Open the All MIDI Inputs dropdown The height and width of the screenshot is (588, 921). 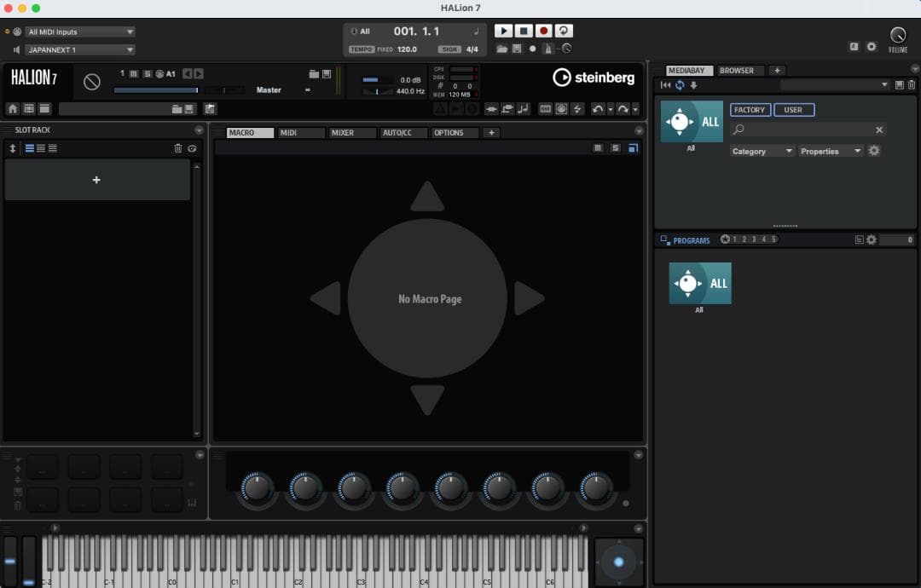[x=80, y=32]
